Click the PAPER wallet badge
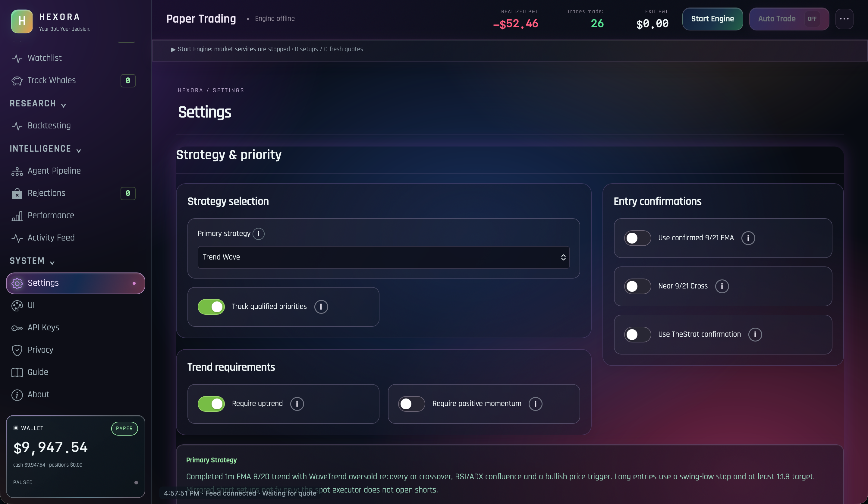This screenshot has width=868, height=504. click(x=124, y=429)
